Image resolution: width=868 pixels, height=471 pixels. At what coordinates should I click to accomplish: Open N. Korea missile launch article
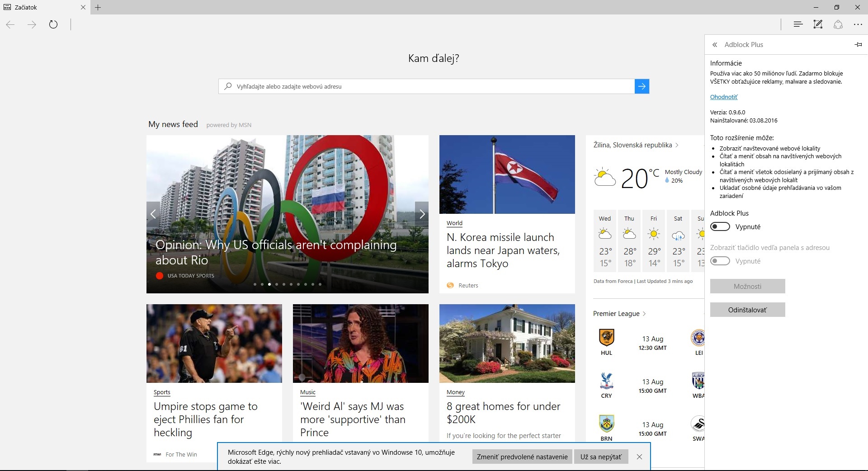tap(503, 250)
